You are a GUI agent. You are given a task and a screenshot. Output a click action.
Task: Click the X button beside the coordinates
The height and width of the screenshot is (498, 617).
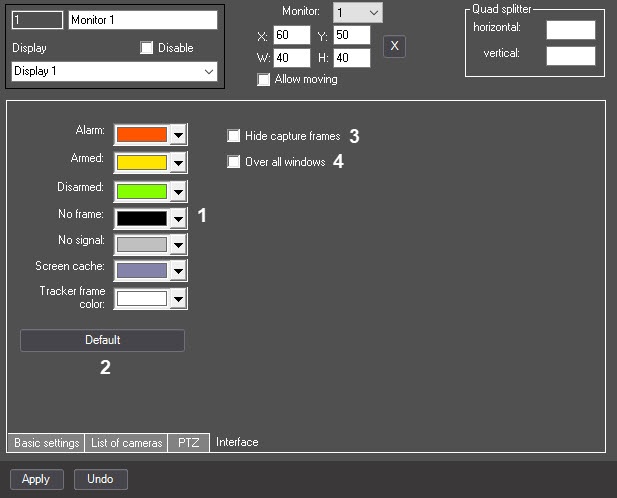tap(394, 46)
